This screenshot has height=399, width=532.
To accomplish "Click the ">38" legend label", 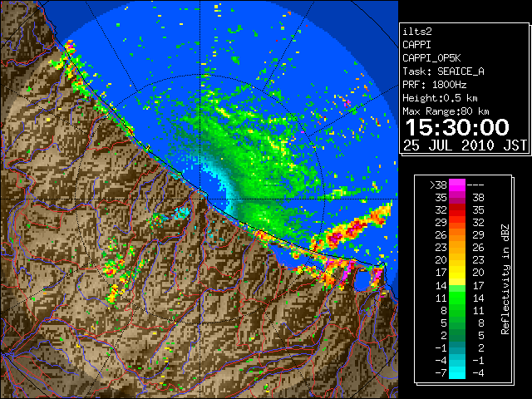I will tap(438, 185).
